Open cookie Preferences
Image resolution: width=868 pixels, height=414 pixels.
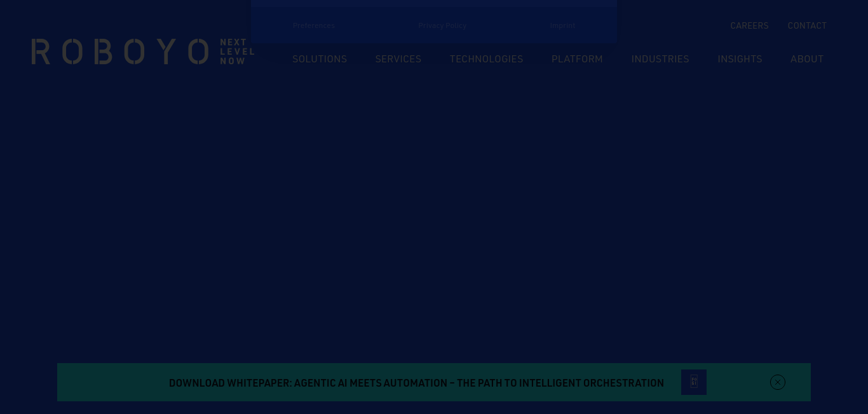(314, 26)
